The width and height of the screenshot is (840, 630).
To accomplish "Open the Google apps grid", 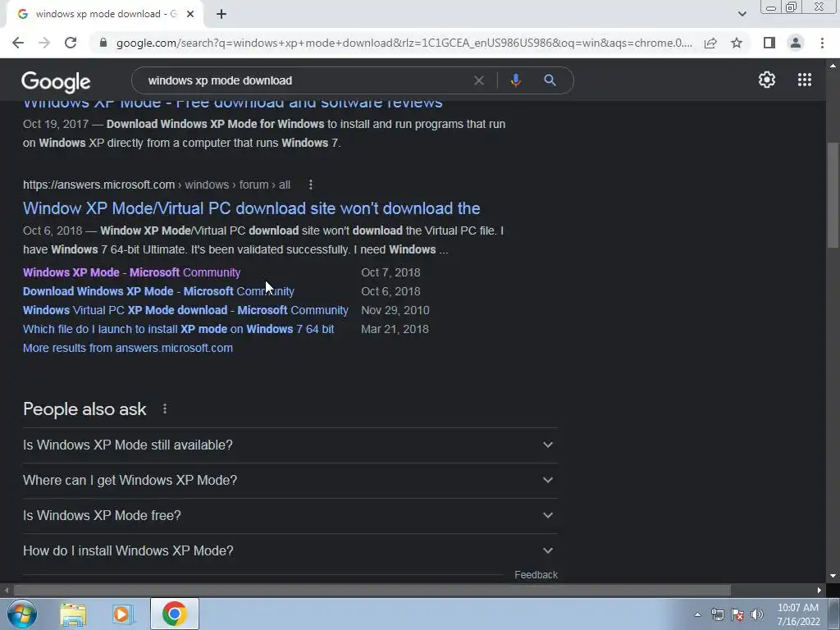I will (x=804, y=80).
